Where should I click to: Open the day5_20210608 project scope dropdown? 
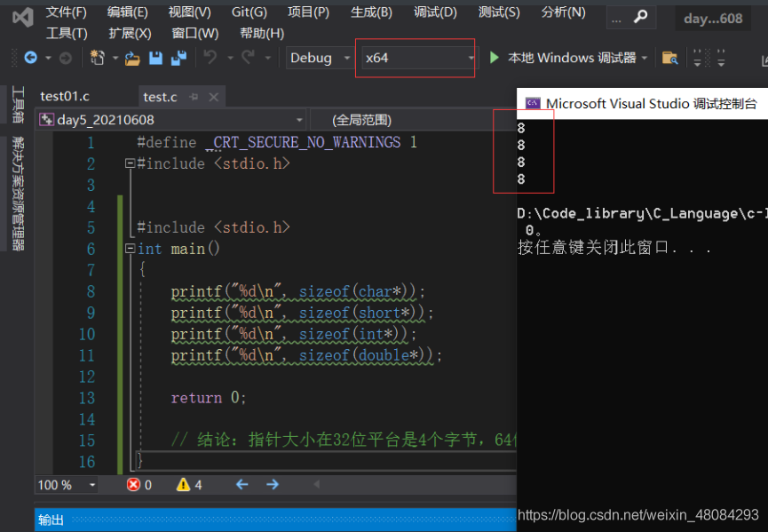[171, 120]
